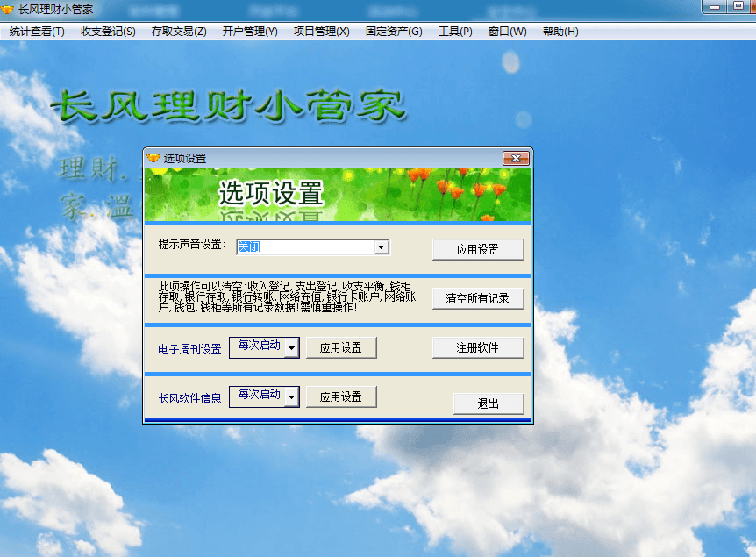Open the 工具(P) menu
Image resolution: width=756 pixels, height=557 pixels.
pyautogui.click(x=455, y=32)
